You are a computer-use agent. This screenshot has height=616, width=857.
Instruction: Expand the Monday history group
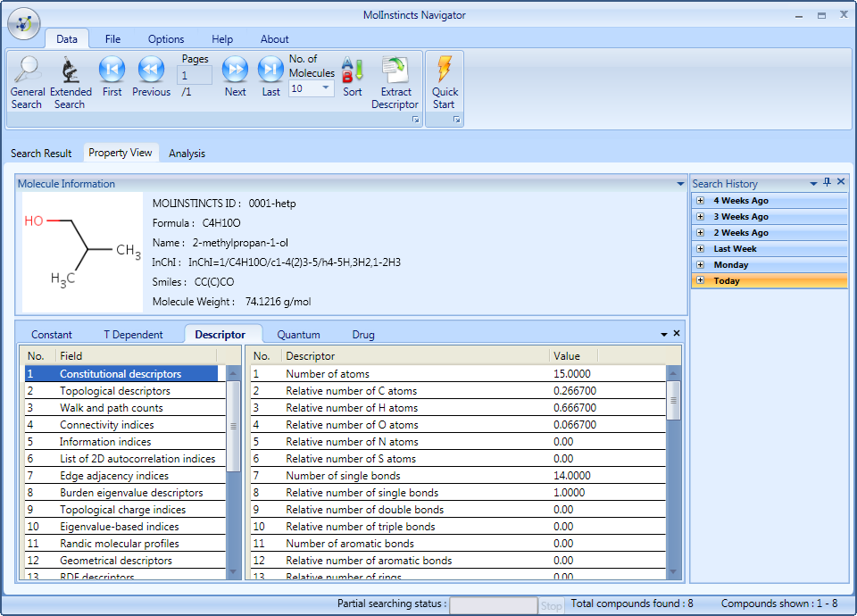point(700,264)
